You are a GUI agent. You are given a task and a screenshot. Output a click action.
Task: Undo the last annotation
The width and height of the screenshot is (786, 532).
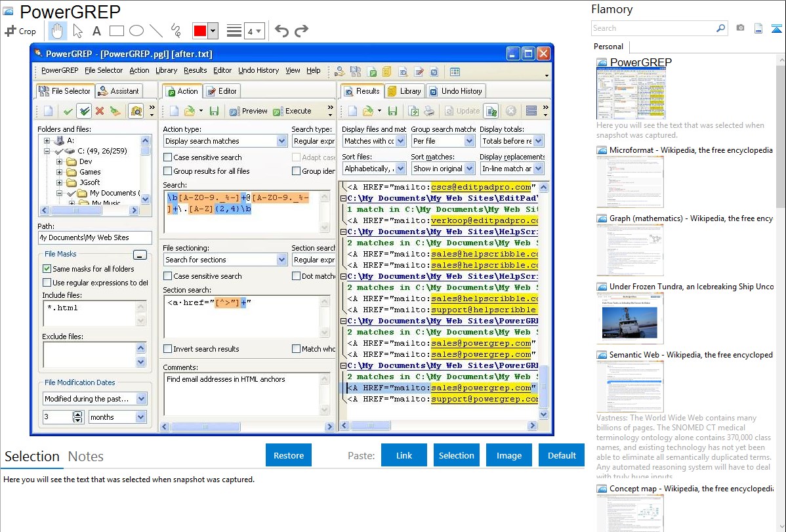[x=281, y=31]
